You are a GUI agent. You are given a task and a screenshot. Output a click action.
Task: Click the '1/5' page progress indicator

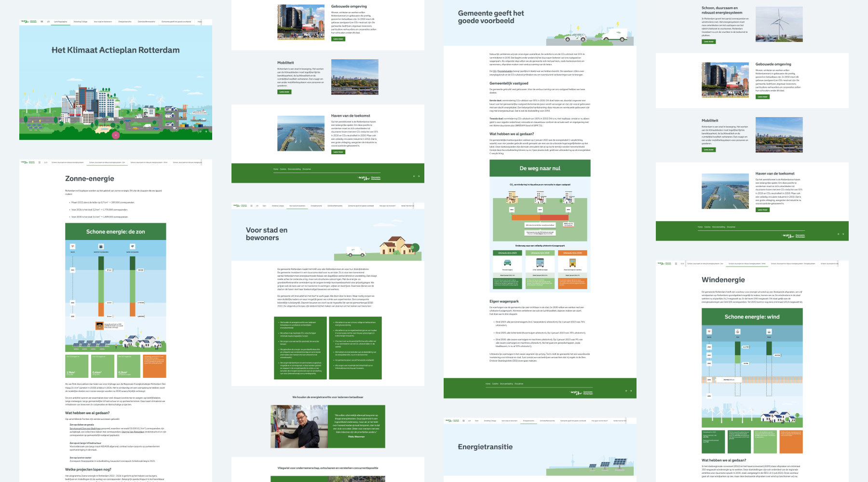[48, 21]
